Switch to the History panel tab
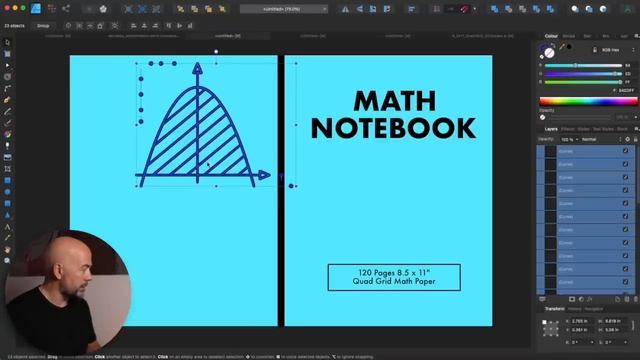This screenshot has height=360, width=640. [575, 309]
